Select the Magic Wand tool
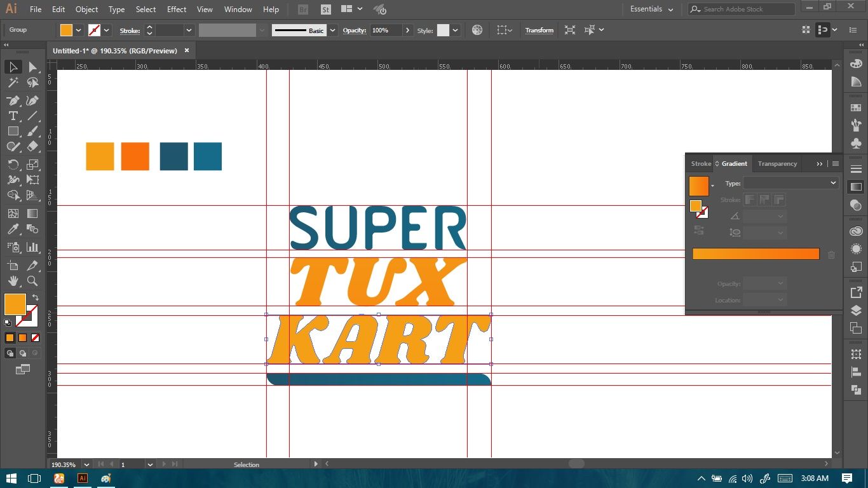The width and height of the screenshot is (868, 488). tap(13, 83)
